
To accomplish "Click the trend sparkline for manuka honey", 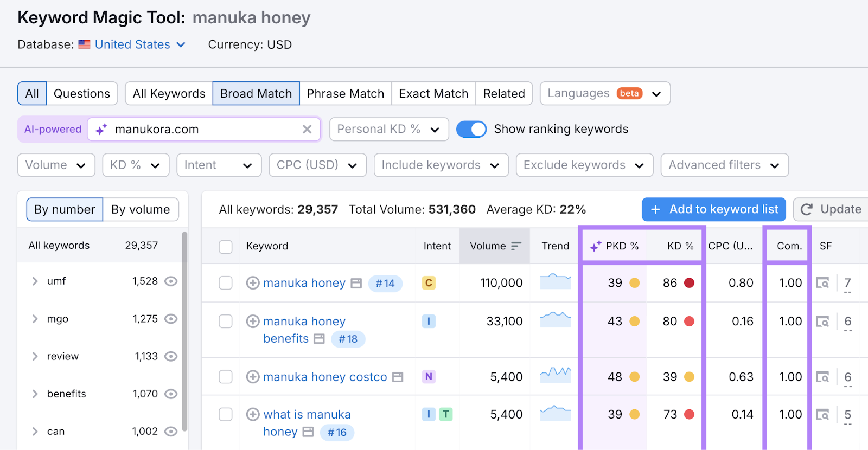I will click(x=556, y=281).
